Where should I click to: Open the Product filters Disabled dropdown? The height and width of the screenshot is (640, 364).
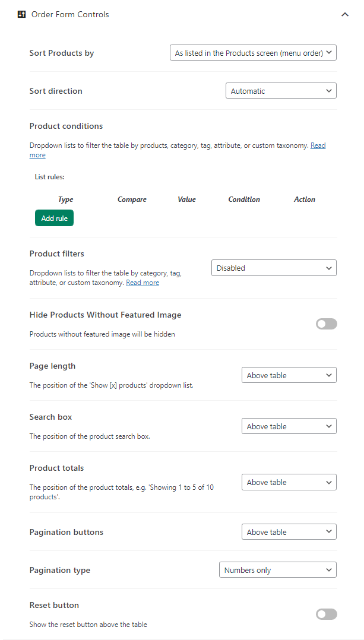(274, 268)
